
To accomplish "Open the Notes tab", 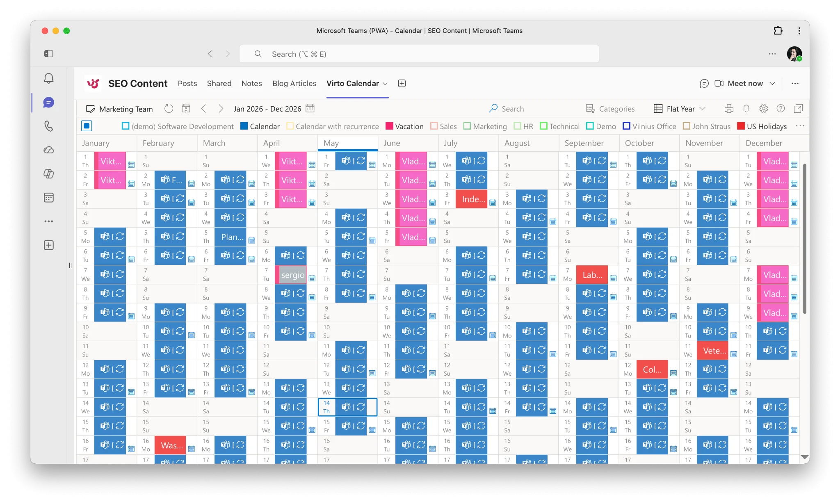I will 251,84.
